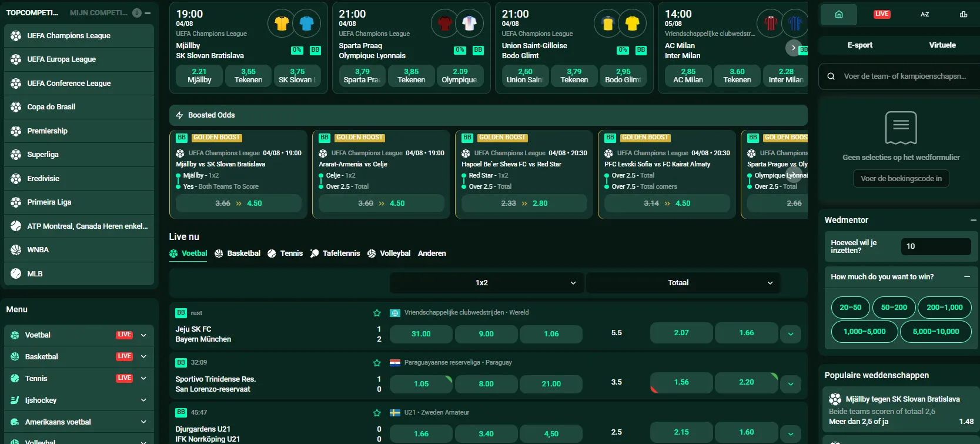Select Eredivisie competition
The height and width of the screenshot is (444, 980).
point(79,179)
